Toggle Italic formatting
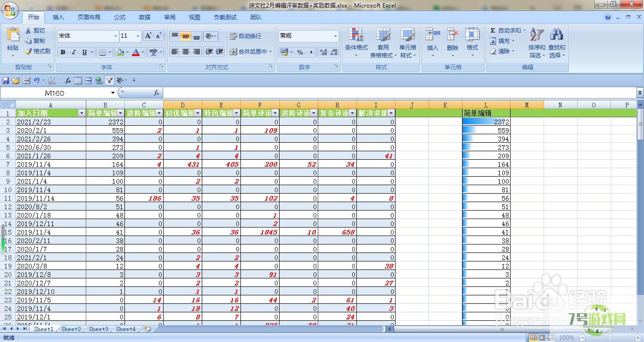This screenshot has height=342, width=644. (x=74, y=52)
